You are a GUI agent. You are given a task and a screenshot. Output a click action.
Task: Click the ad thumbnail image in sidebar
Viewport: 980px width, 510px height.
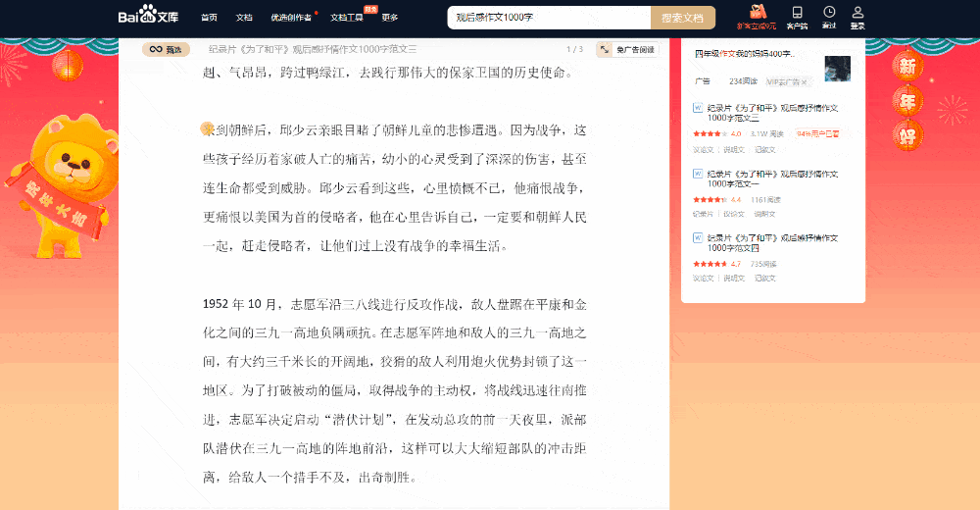pyautogui.click(x=838, y=69)
